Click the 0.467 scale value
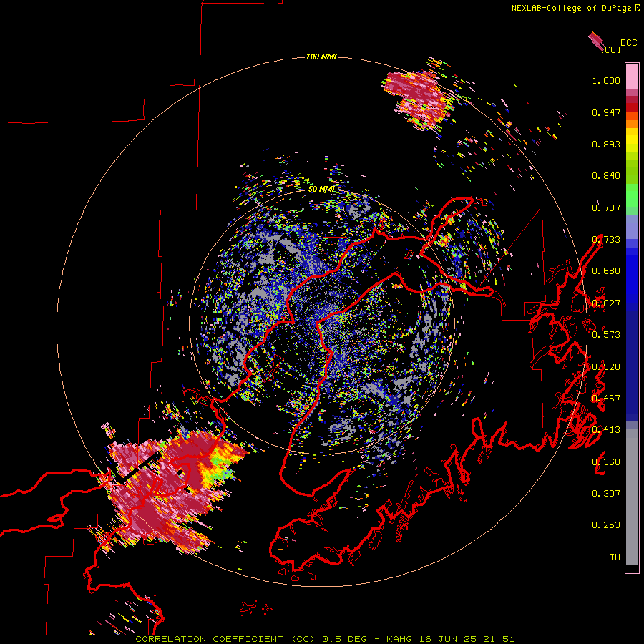 pos(606,399)
